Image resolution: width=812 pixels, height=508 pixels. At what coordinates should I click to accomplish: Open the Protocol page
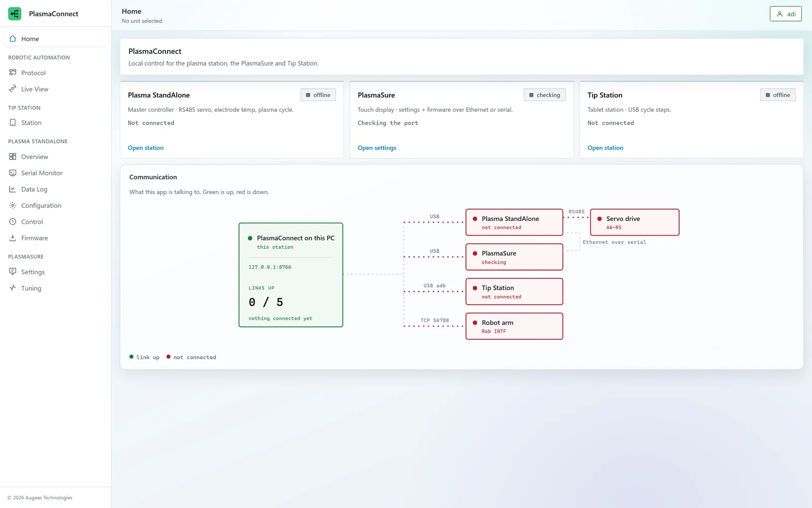[x=55, y=73]
